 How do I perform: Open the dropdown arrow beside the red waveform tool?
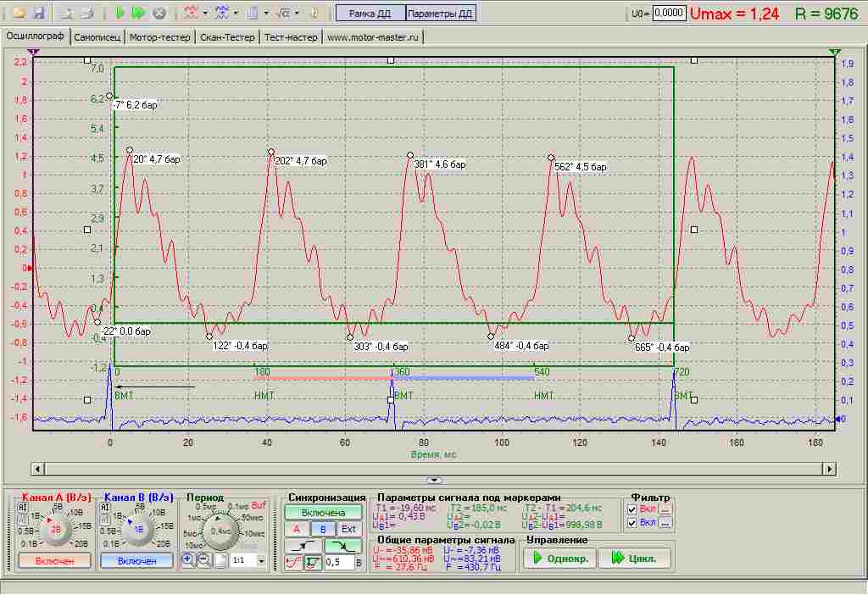pyautogui.click(x=205, y=13)
